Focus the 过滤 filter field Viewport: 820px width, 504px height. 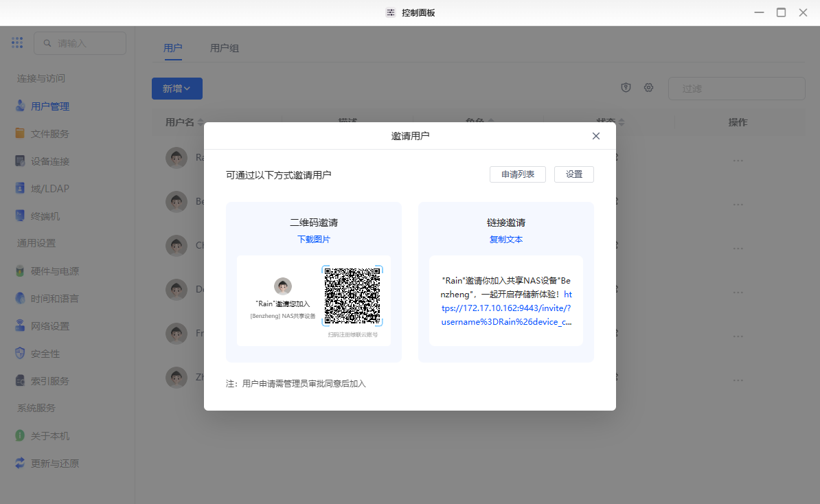click(736, 89)
